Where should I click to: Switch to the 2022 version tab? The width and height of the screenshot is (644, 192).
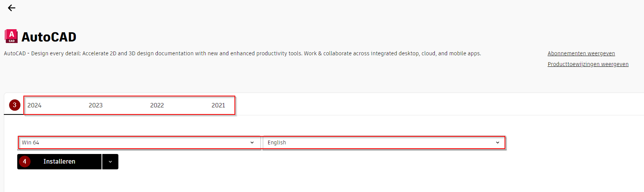click(x=157, y=105)
